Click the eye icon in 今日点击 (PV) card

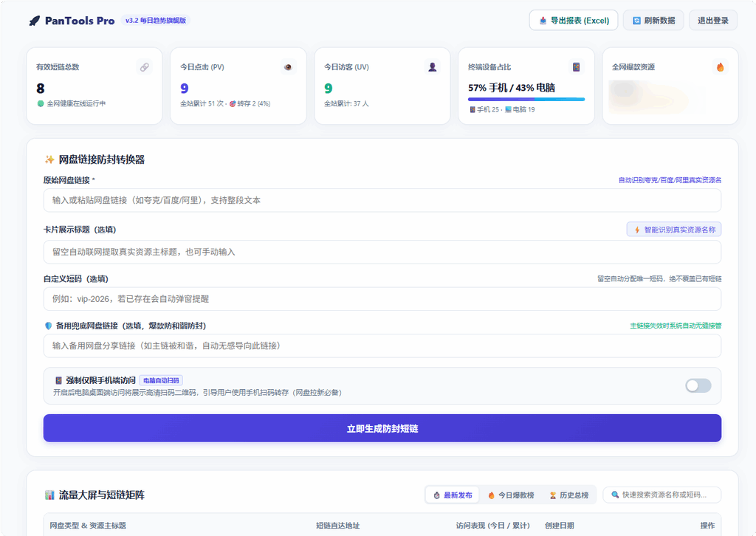point(288,67)
